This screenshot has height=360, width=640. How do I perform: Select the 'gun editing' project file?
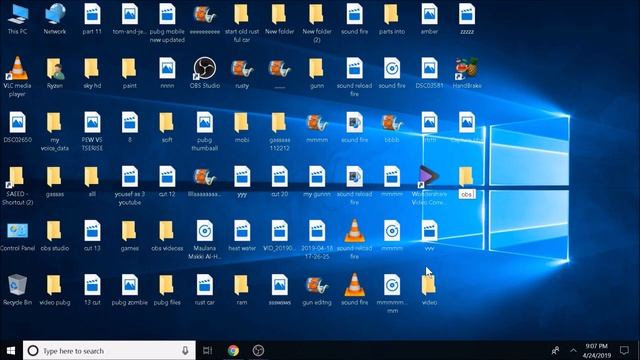[x=317, y=290]
